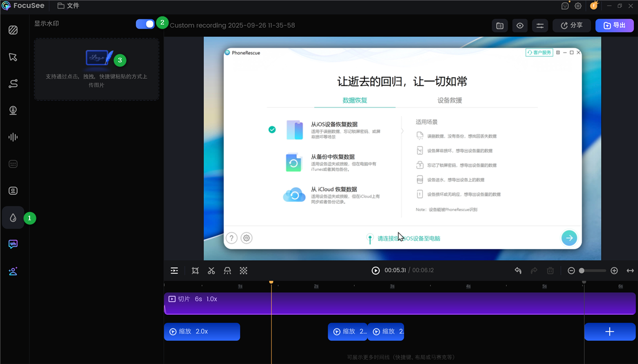Select the second 缩放 zoom clip
638x364 pixels.
347,332
